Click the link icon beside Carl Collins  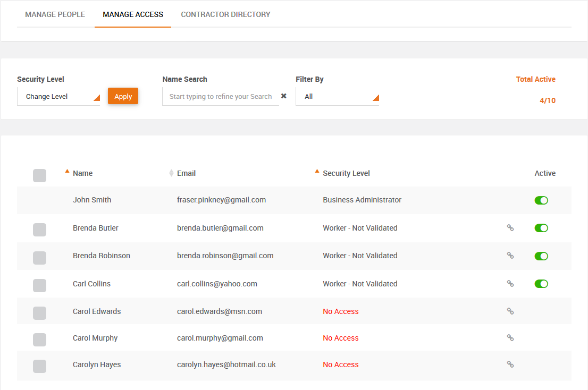(x=510, y=283)
